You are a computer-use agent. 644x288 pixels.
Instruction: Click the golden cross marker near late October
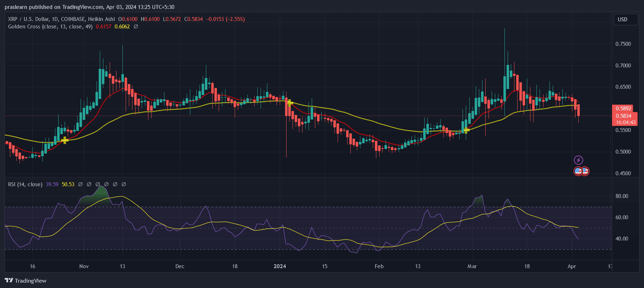[65, 140]
